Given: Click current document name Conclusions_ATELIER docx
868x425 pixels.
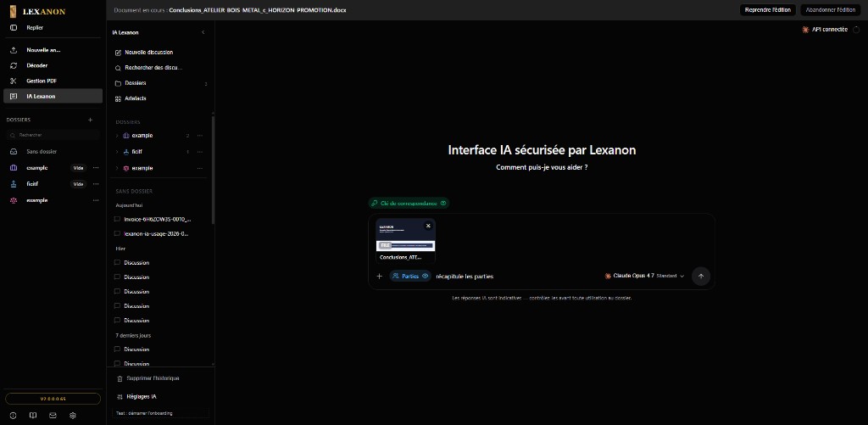Looking at the screenshot, I should pyautogui.click(x=258, y=10).
